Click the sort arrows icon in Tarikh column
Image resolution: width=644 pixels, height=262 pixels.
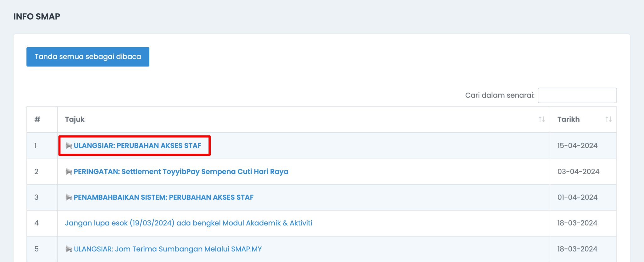[608, 119]
